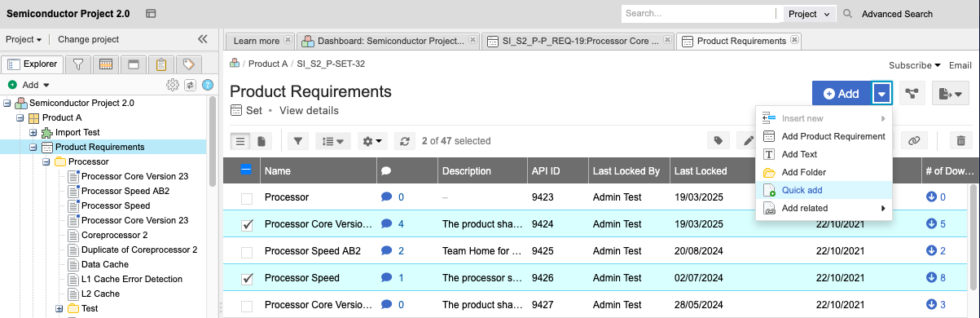The image size is (980, 318).
Task: Open the Filters tab in the explorer panel
Action: tap(77, 64)
